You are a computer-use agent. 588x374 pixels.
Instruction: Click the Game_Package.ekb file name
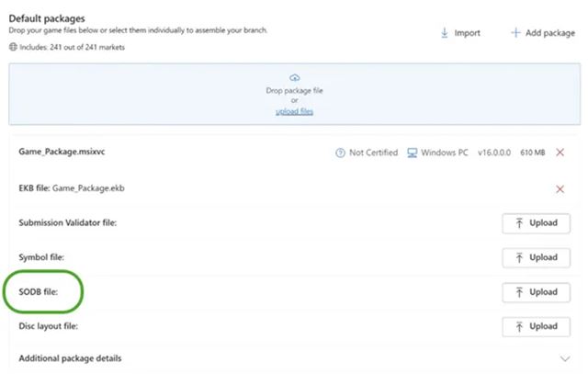pos(88,188)
